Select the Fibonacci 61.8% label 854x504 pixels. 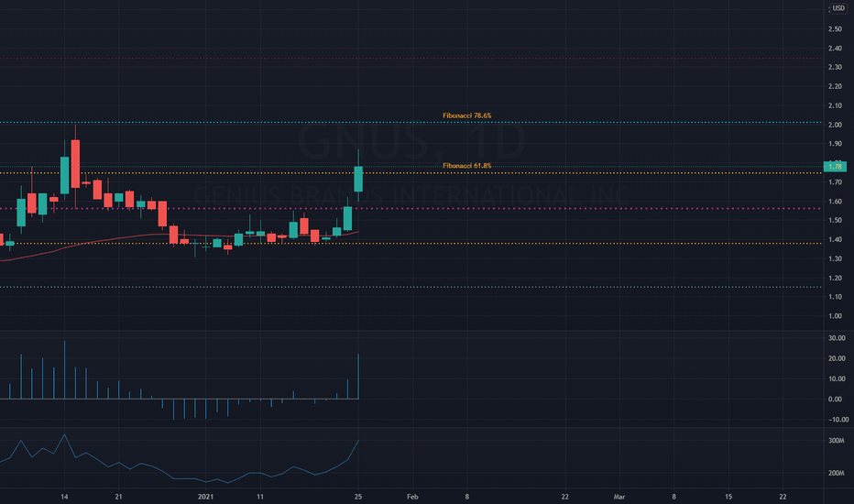click(466, 166)
